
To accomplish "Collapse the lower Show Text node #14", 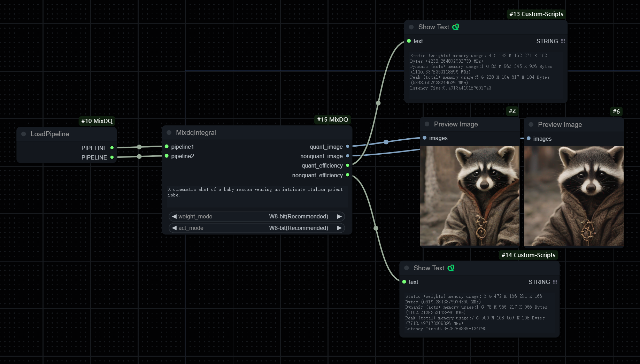I will coord(407,268).
